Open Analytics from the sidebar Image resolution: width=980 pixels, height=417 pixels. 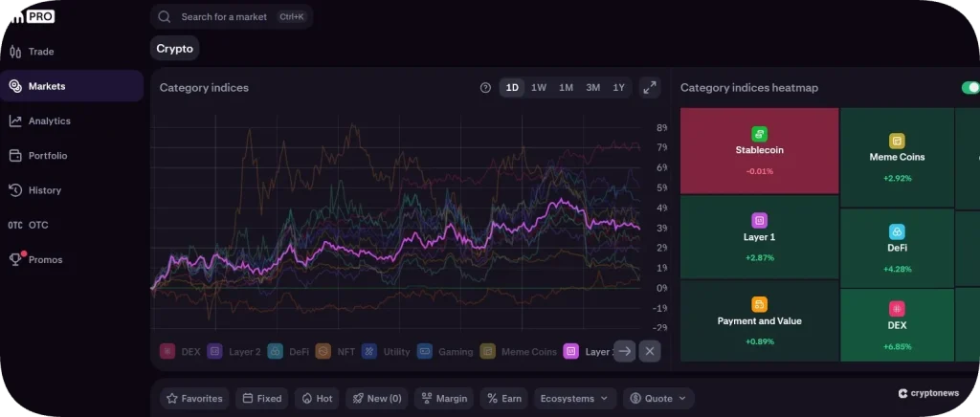click(x=72, y=121)
